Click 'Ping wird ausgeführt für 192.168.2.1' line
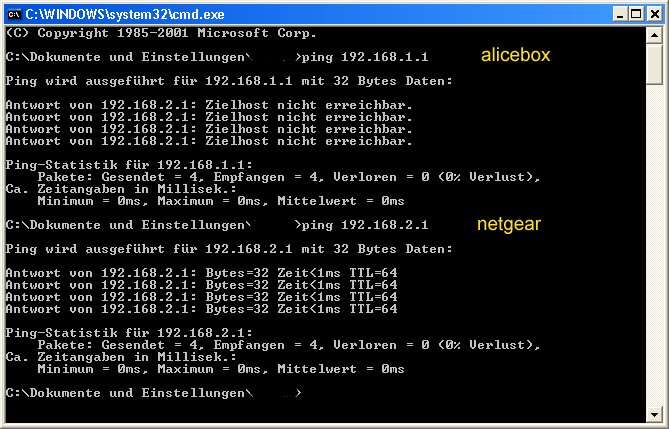Viewport: 669px width, 429px height. tap(229, 249)
